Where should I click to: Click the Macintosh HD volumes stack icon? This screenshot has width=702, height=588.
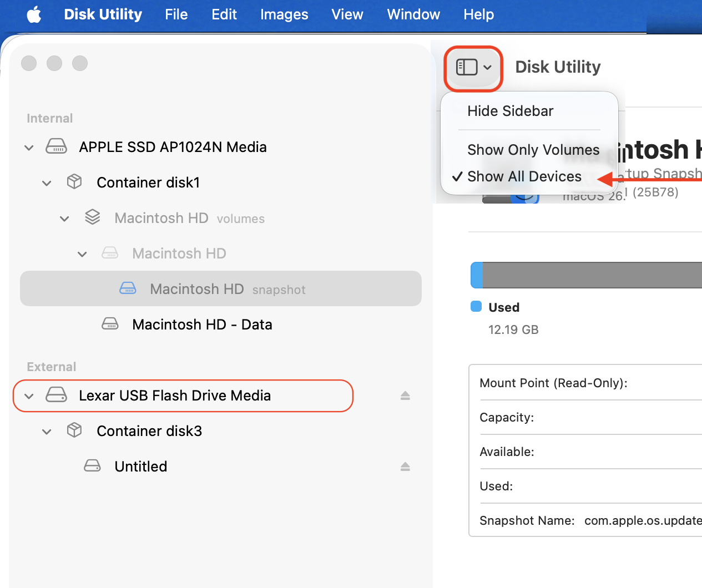pyautogui.click(x=93, y=217)
